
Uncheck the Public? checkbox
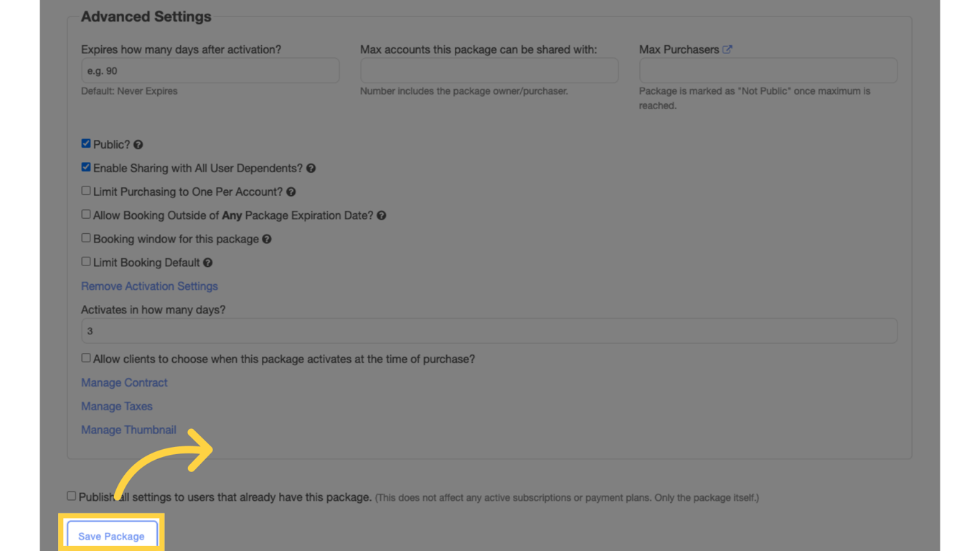86,143
